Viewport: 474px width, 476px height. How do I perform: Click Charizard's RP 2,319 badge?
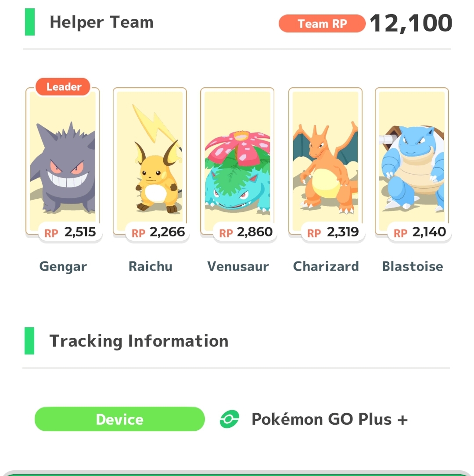333,232
